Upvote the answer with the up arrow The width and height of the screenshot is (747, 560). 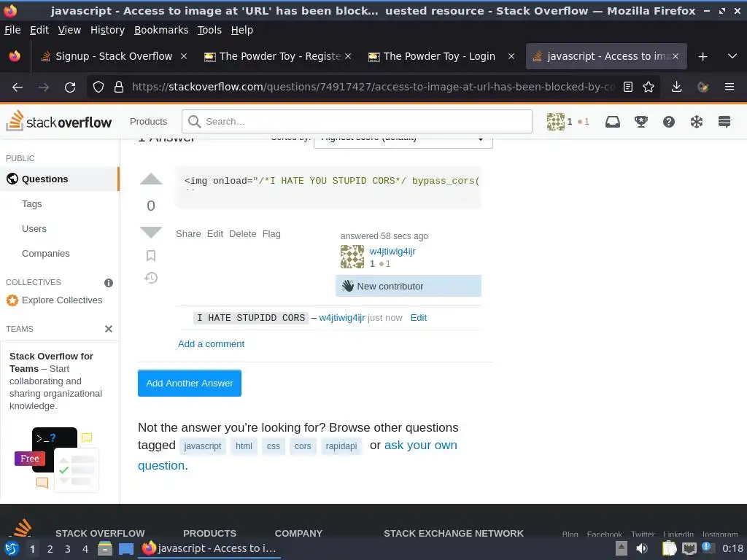coord(151,179)
